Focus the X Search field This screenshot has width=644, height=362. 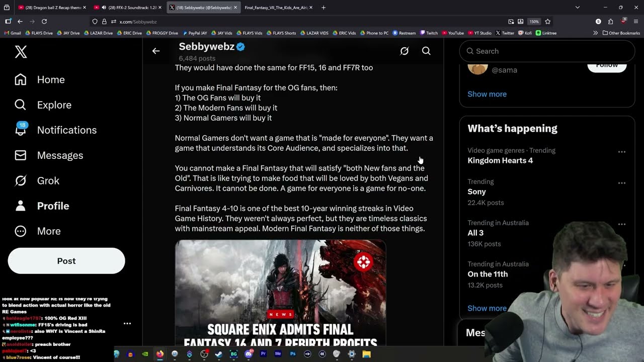(x=547, y=51)
